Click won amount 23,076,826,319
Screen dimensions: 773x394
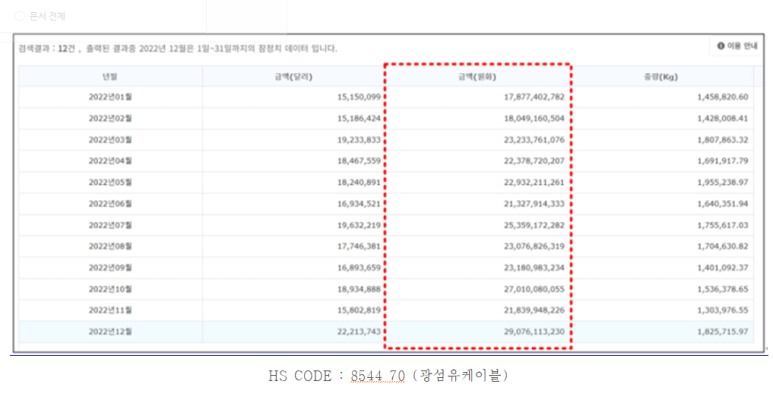coord(534,246)
